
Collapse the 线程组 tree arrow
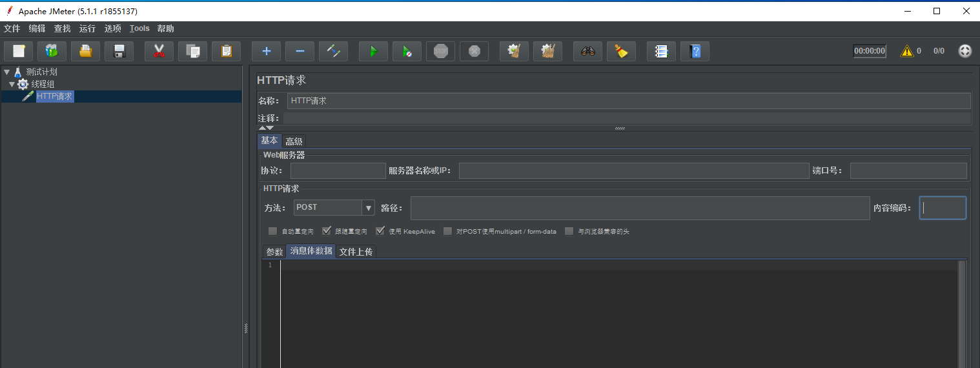pos(12,84)
